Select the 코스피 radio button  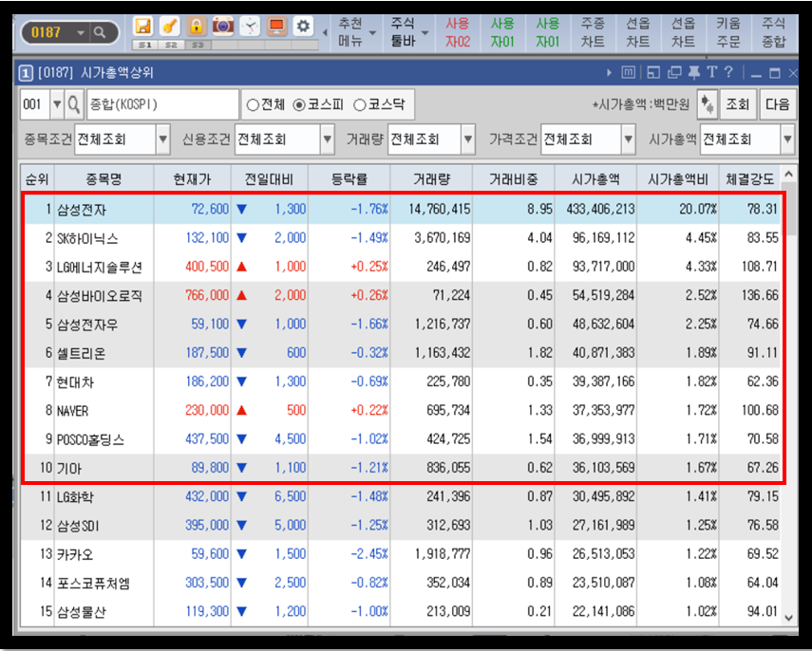(299, 105)
